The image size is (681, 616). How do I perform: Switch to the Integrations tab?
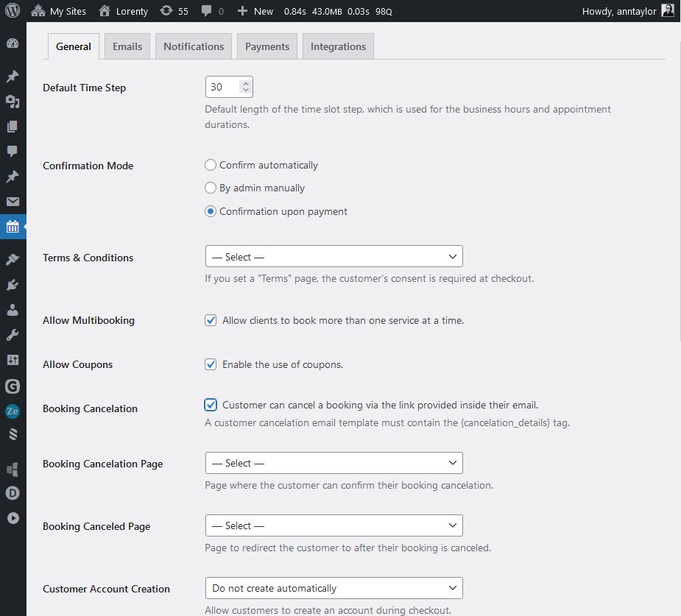pos(339,46)
